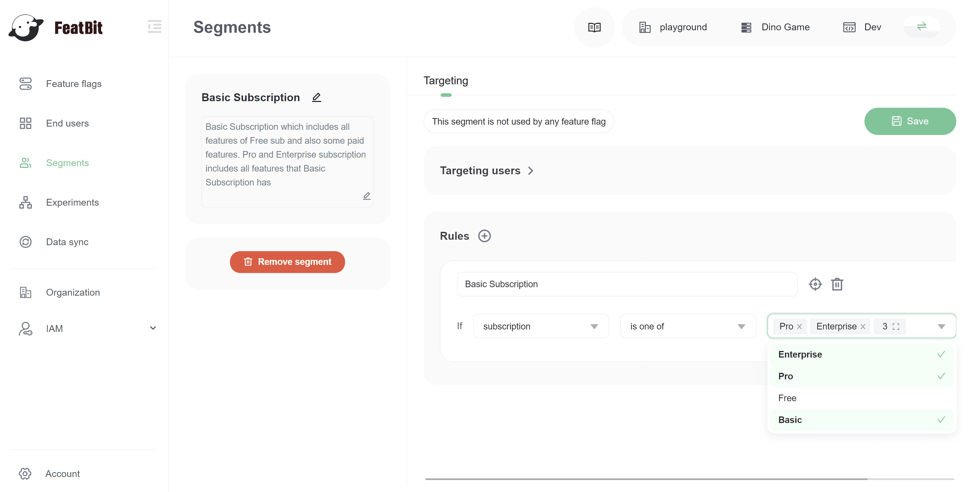Click the rule name input field

(627, 284)
